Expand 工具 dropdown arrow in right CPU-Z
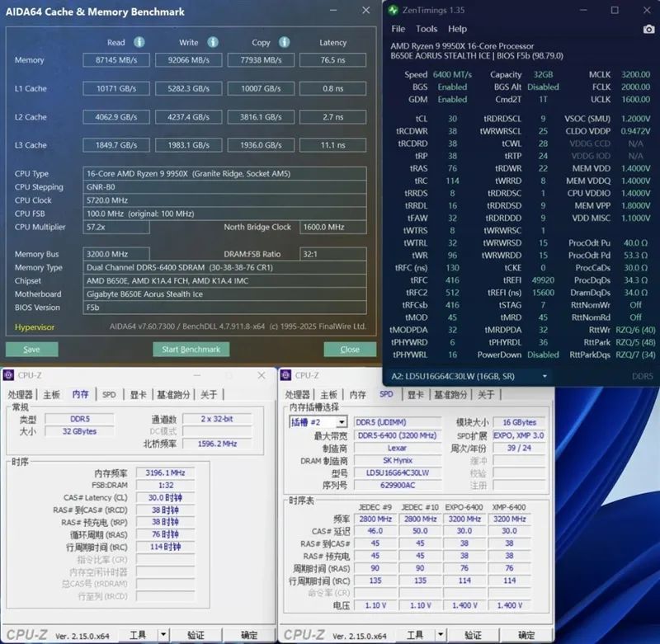 coord(441,634)
